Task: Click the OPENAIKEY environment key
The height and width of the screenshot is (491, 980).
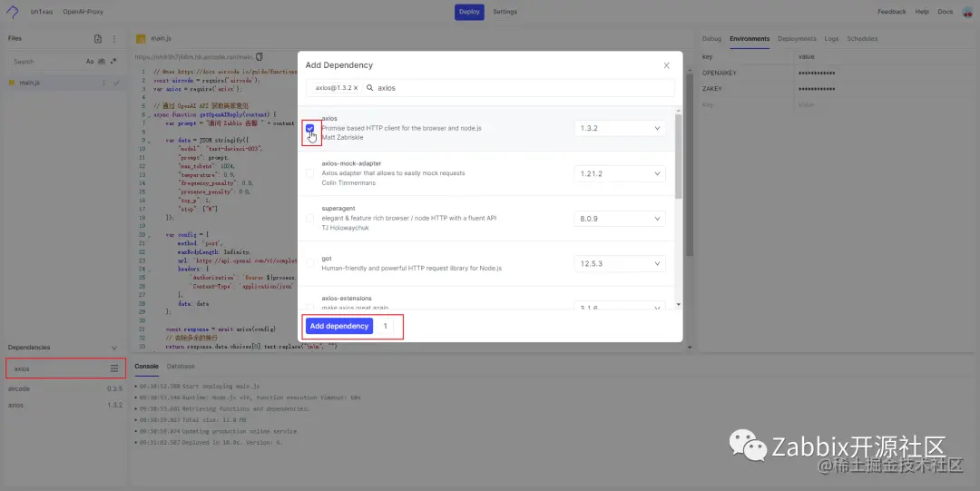Action: pyautogui.click(x=720, y=74)
